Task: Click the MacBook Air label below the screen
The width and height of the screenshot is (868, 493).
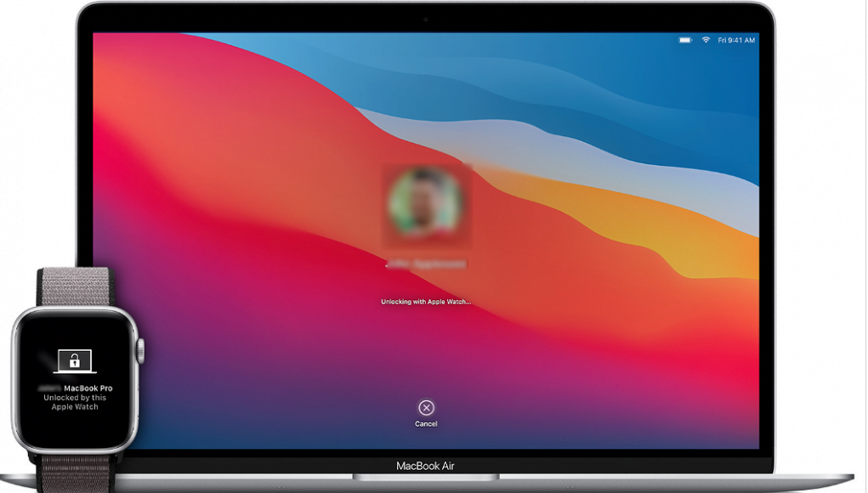Action: coord(425,466)
